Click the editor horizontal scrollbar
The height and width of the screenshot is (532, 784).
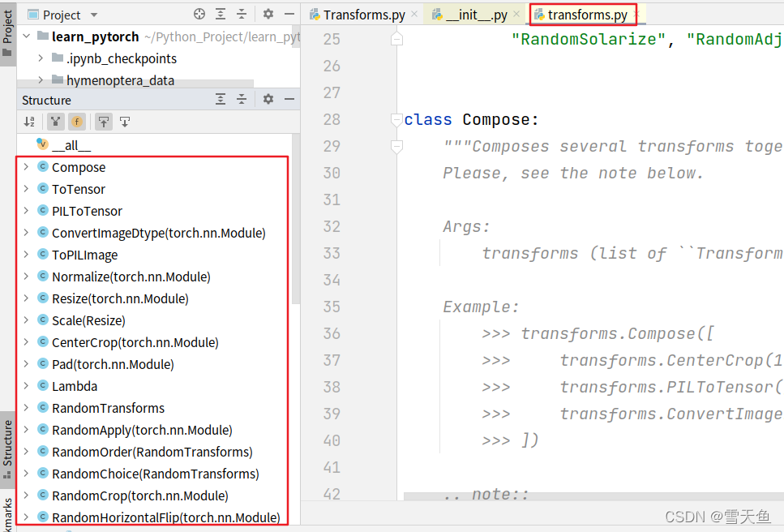coord(593,496)
